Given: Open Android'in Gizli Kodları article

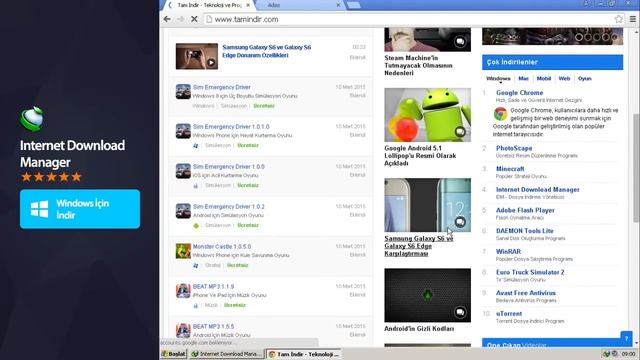Looking at the screenshot, I should click(419, 329).
